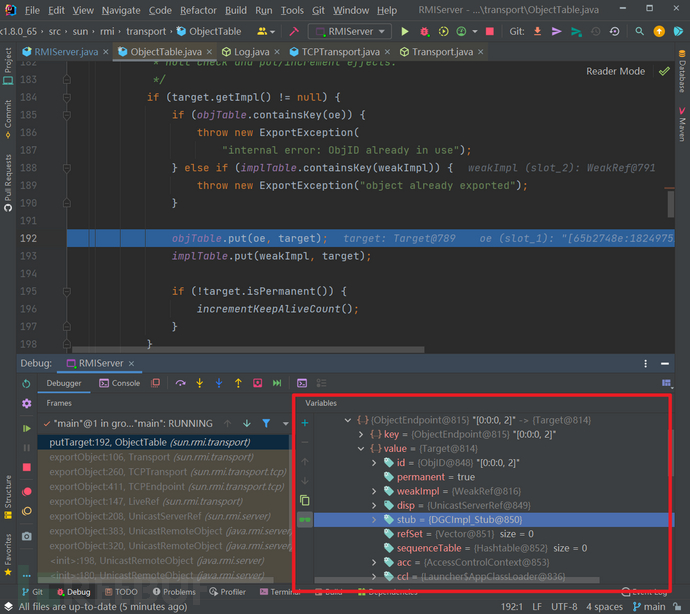Open the Problems tool window
The height and width of the screenshot is (614, 690).
174,592
